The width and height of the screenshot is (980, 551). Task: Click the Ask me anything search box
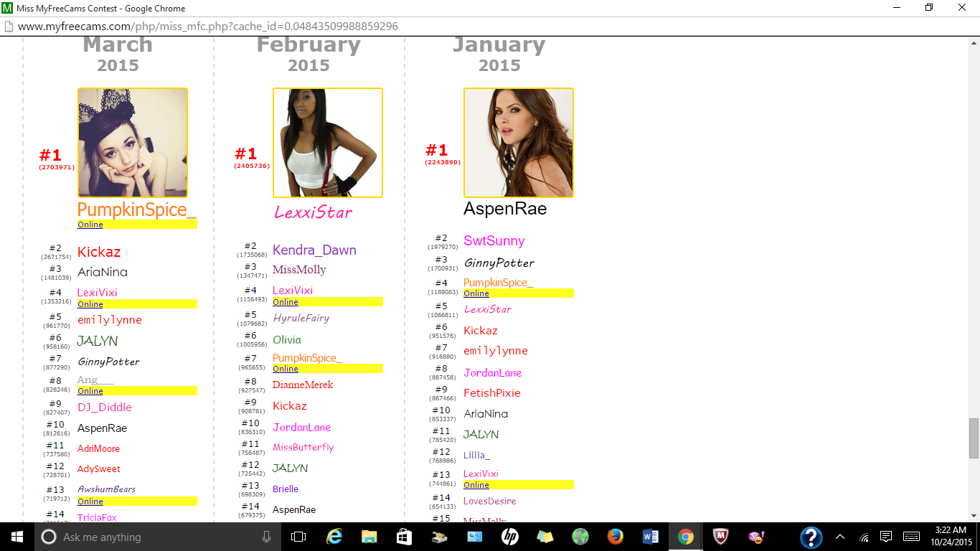(x=158, y=537)
